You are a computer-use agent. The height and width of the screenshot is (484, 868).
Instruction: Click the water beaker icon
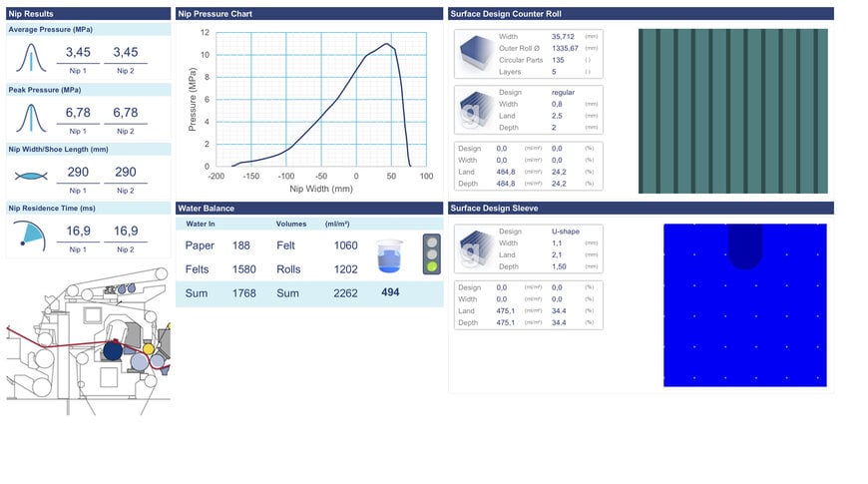tap(391, 255)
